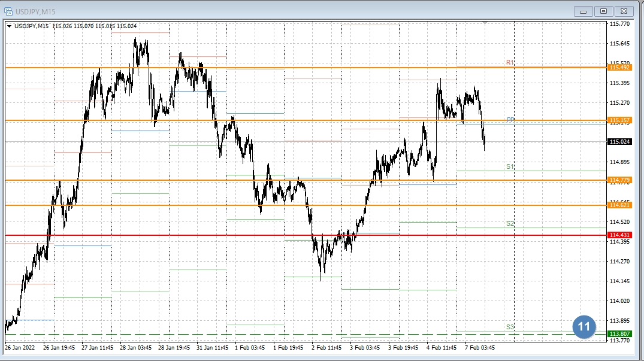The height and width of the screenshot is (361, 644).
Task: Click the S2 pivot support label
Action: pos(509,223)
